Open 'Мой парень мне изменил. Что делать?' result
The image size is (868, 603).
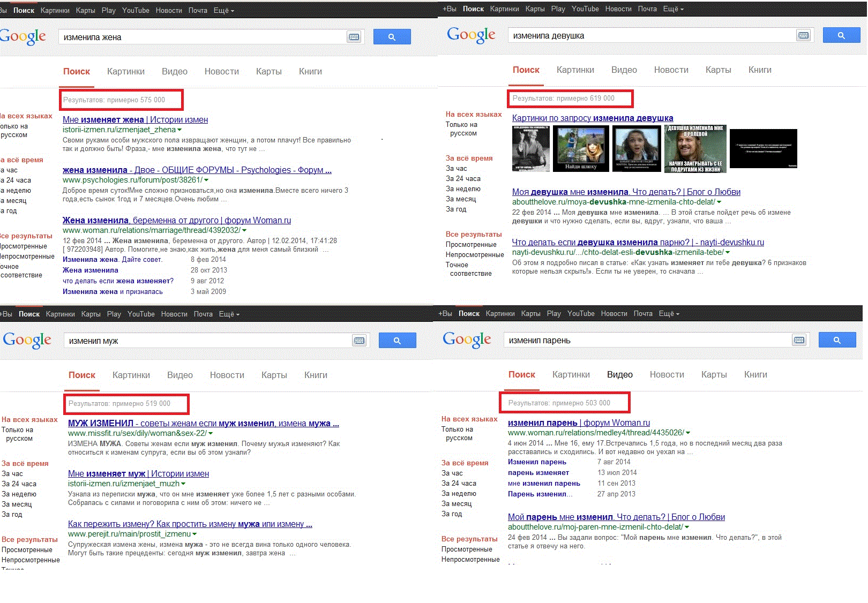[x=616, y=517]
